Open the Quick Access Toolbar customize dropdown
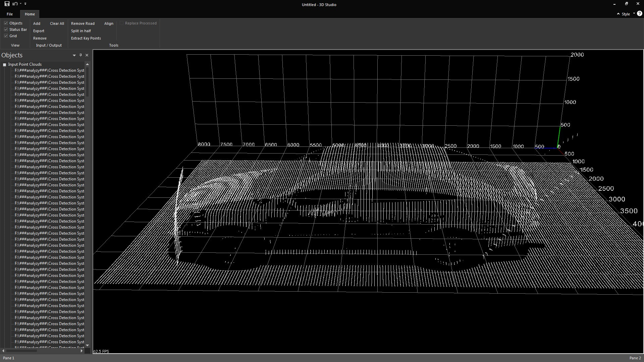 [25, 4]
